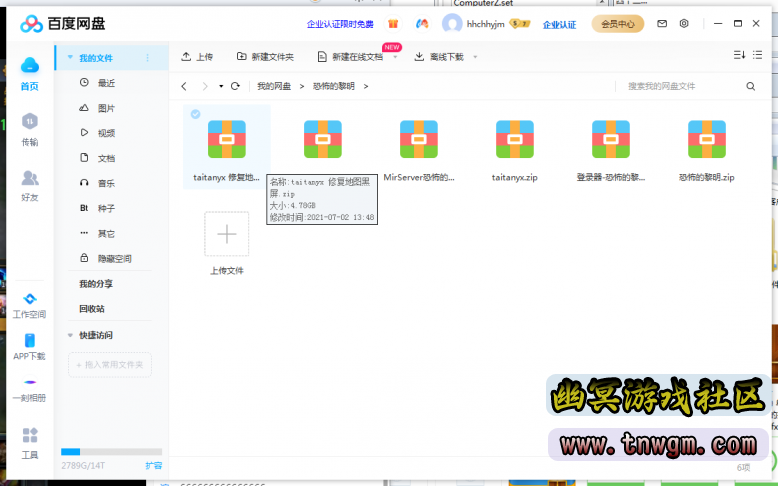Image resolution: width=778 pixels, height=486 pixels.
Task: Open the 会员中心 member center
Action: coord(618,24)
